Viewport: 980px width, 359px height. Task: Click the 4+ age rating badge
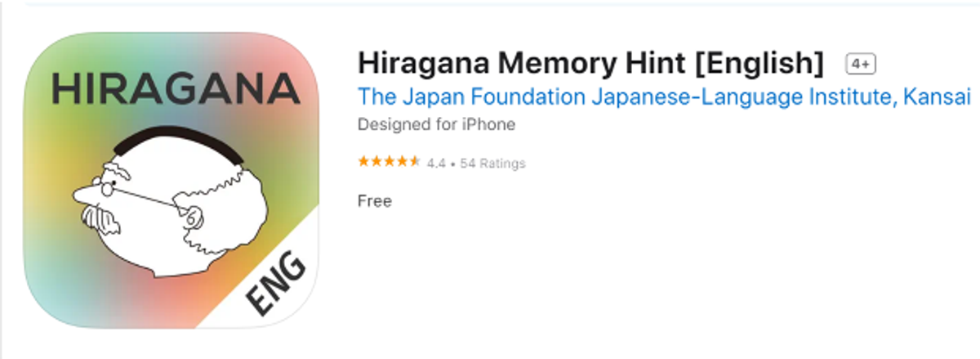pos(861,64)
